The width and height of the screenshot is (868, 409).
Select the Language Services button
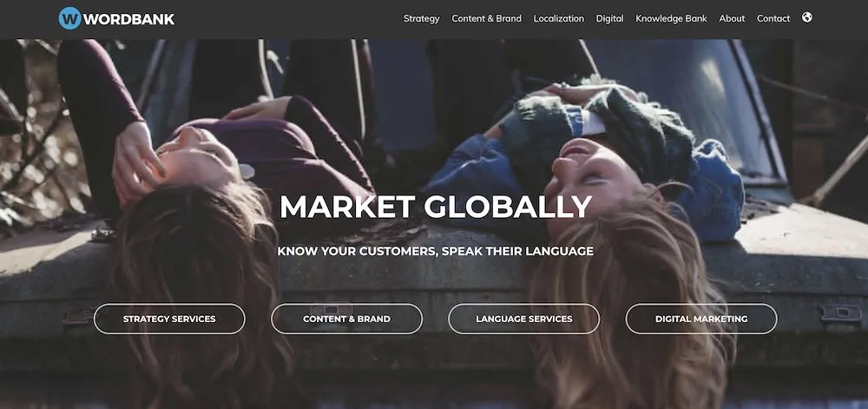pyautogui.click(x=523, y=319)
